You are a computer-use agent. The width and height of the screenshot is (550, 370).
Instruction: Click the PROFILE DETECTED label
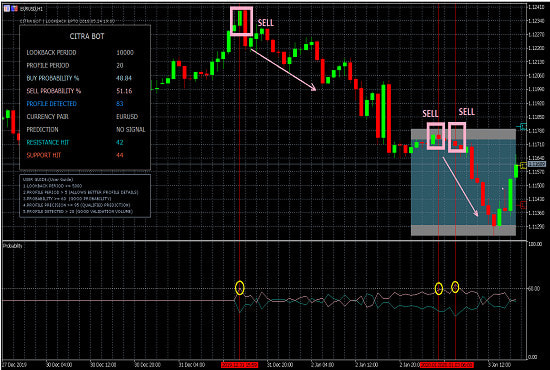(52, 104)
